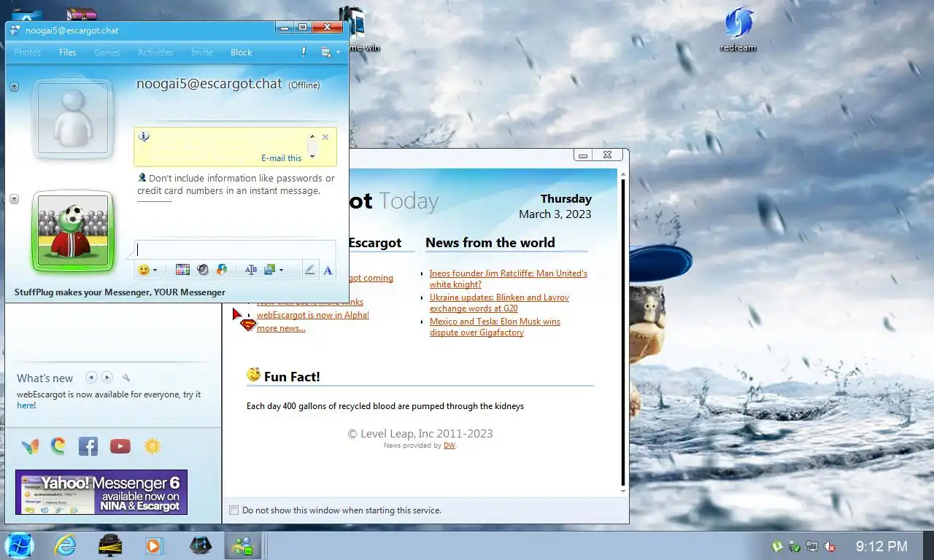934x560 pixels.
Task: Click the info icon in yellow notification bar
Action: [144, 136]
